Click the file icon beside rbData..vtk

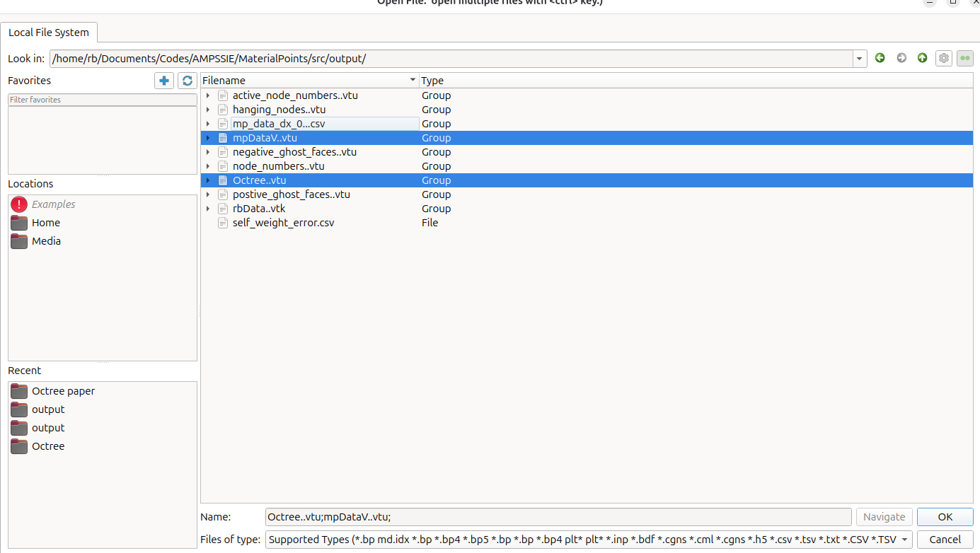pos(223,209)
